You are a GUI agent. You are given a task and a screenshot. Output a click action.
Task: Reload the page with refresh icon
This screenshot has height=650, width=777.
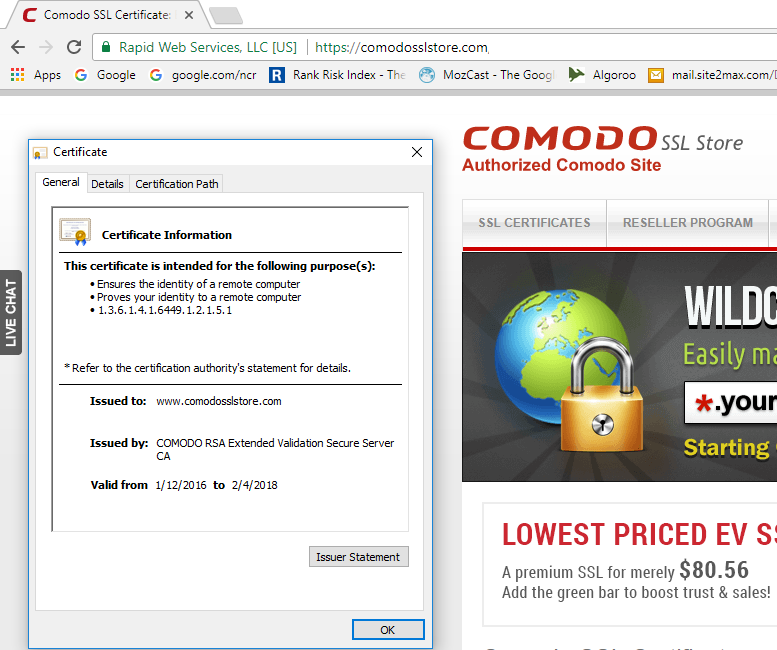74,47
